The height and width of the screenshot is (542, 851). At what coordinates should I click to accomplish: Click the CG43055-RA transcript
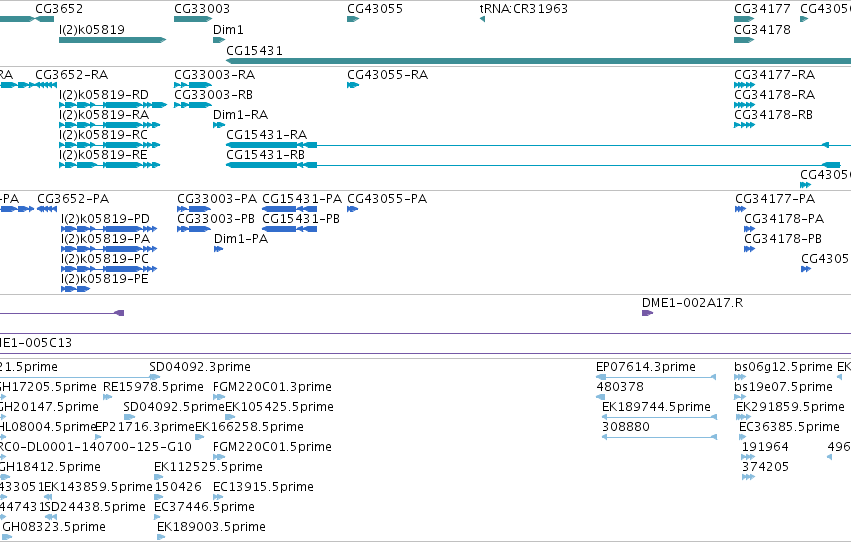point(353,85)
